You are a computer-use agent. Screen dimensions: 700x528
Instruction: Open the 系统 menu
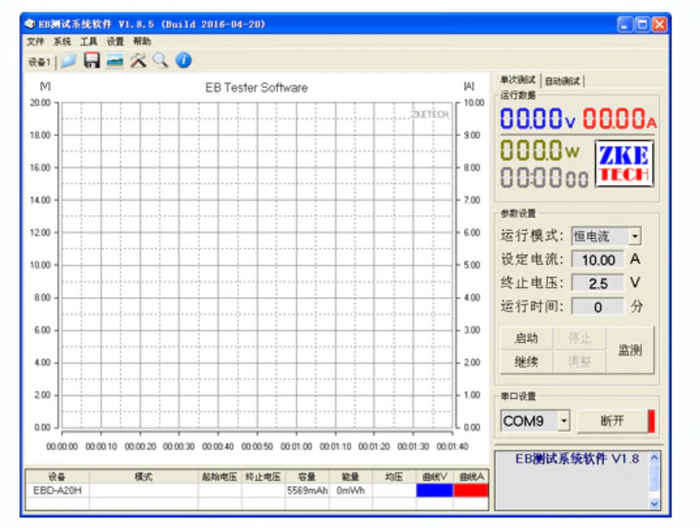click(x=62, y=42)
